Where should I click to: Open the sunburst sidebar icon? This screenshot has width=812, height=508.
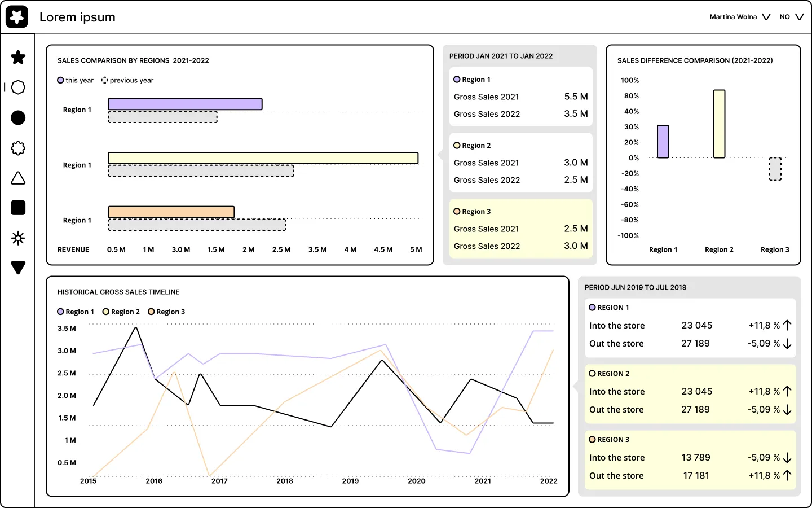pos(18,238)
